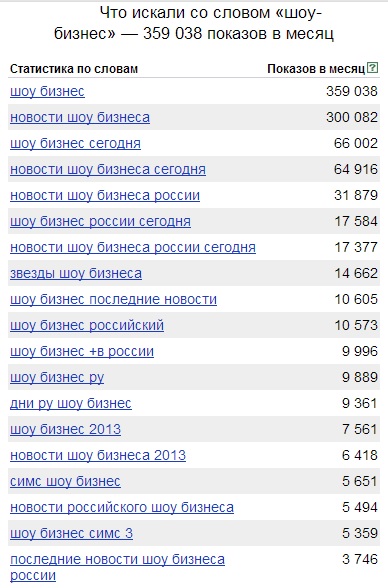Open the link «симс шоу бизнес»
The width and height of the screenshot is (388, 588).
(x=65, y=481)
